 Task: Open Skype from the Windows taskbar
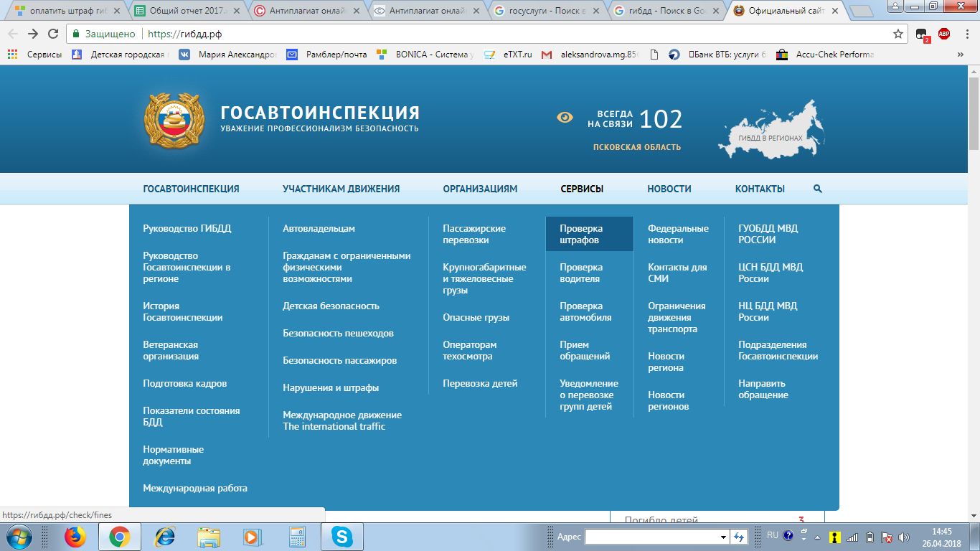[x=341, y=537]
